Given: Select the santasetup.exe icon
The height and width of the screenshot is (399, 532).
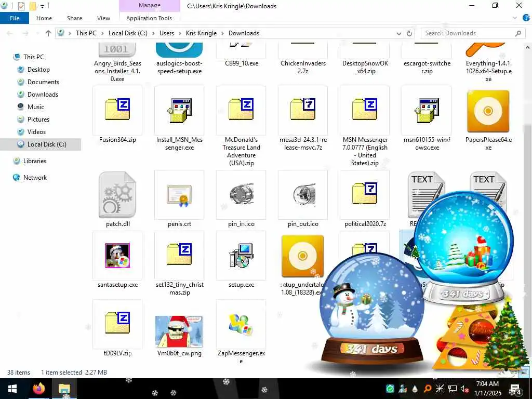Looking at the screenshot, I should (x=117, y=256).
